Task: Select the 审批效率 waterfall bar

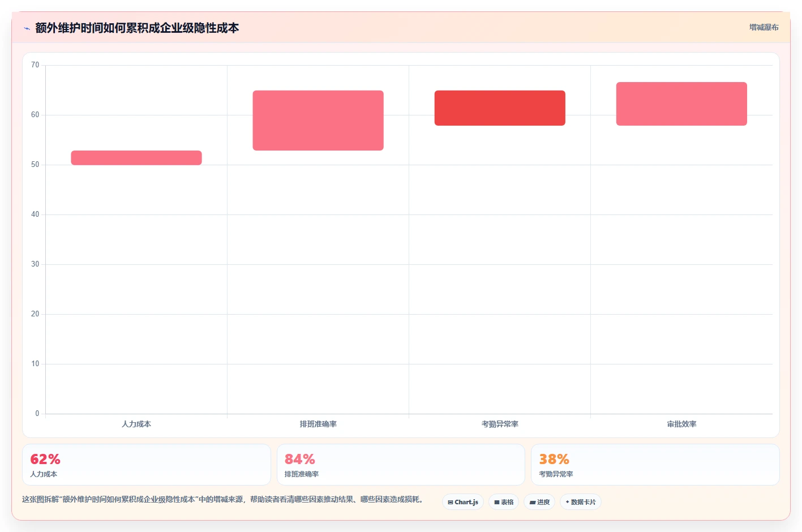Action: 681,104
